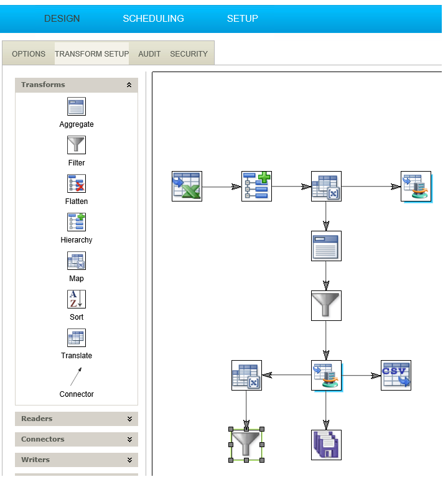The width and height of the screenshot is (448, 482).
Task: Select the Sort transform icon
Action: tap(77, 300)
